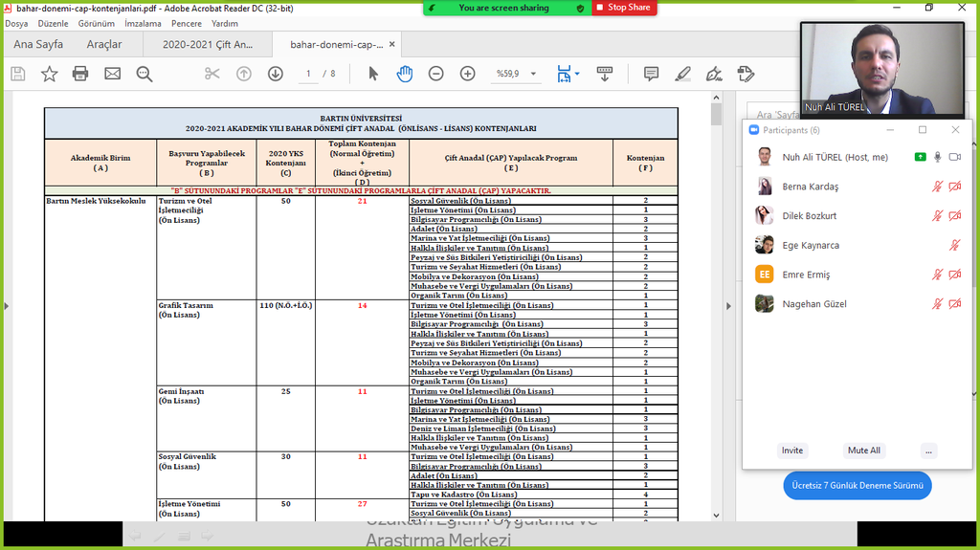
Task: Zoom in with the plus circle icon
Action: point(467,74)
